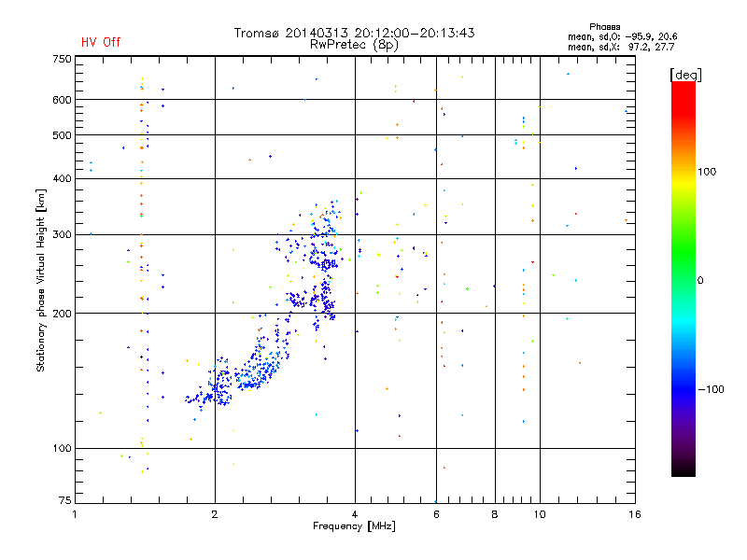
Task: Click the green middle of the colorbar
Action: click(684, 252)
